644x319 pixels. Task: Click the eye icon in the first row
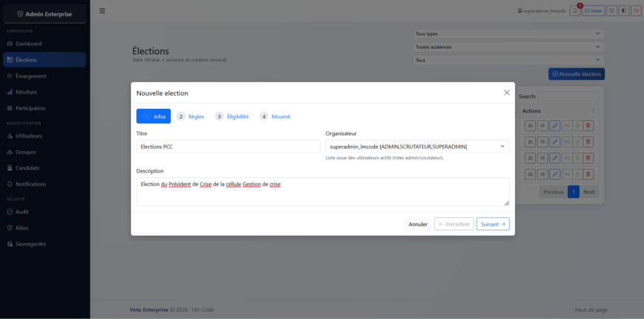(x=542, y=126)
